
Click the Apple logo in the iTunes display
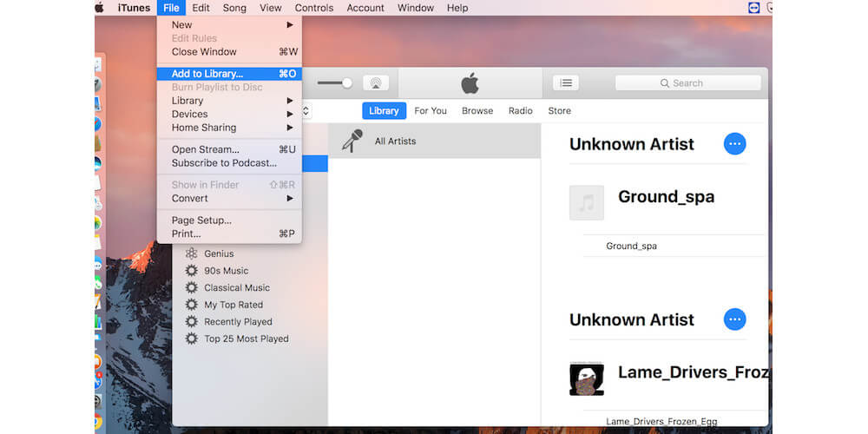coord(470,83)
